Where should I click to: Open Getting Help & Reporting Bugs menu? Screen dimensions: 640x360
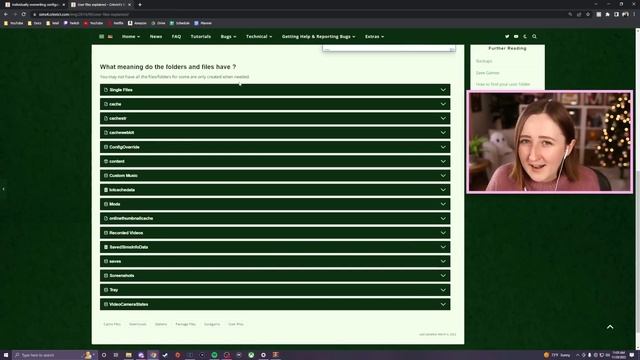coord(318,36)
